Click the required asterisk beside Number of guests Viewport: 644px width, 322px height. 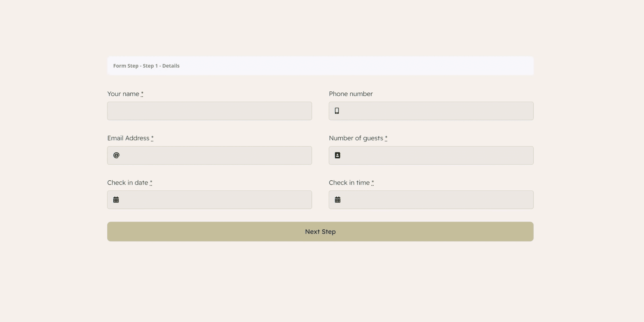pyautogui.click(x=386, y=138)
